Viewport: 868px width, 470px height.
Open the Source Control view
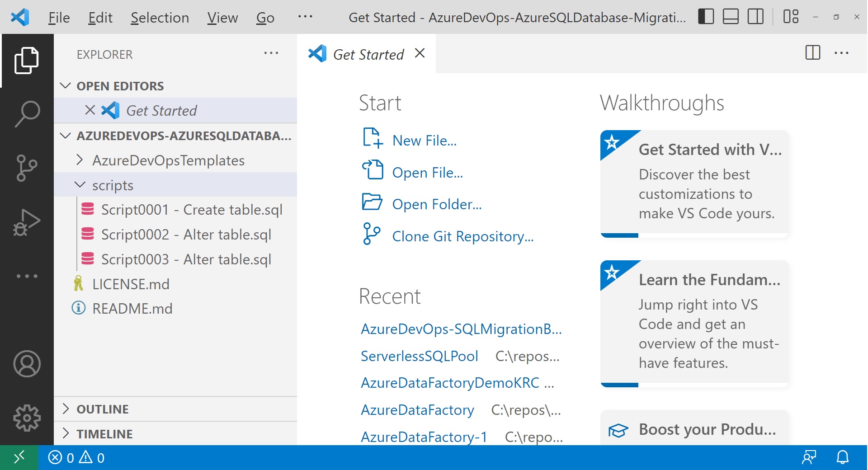(x=27, y=168)
